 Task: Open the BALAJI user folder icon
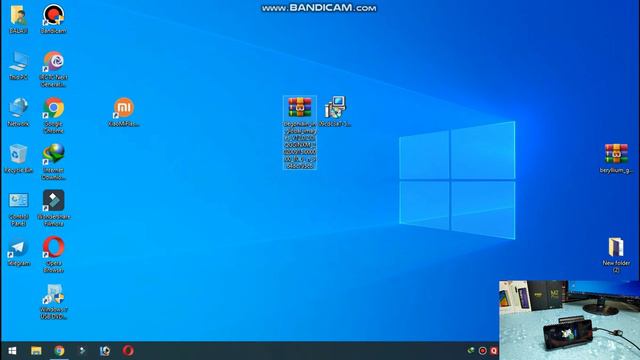click(x=18, y=19)
